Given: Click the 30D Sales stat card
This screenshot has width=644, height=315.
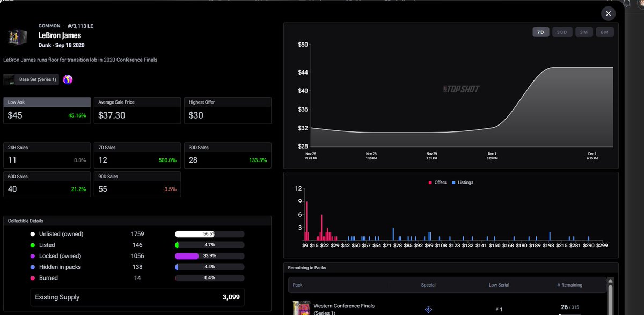Looking at the screenshot, I should 228,156.
